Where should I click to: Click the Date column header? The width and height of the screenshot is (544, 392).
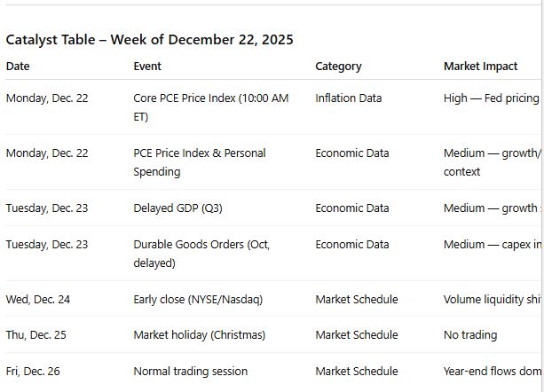point(18,66)
